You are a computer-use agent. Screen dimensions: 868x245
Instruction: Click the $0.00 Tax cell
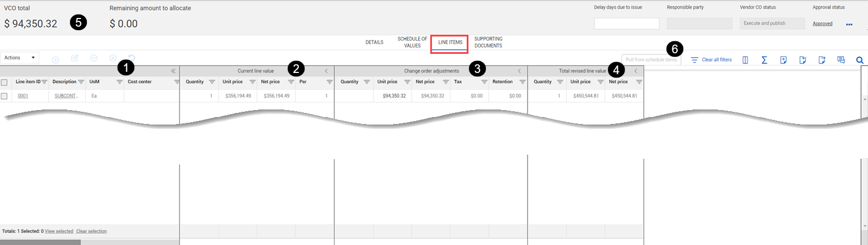[x=477, y=96]
